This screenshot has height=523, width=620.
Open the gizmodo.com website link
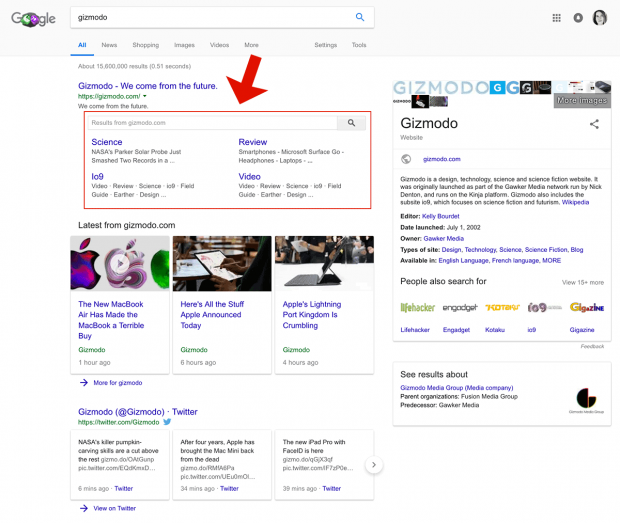(442, 159)
